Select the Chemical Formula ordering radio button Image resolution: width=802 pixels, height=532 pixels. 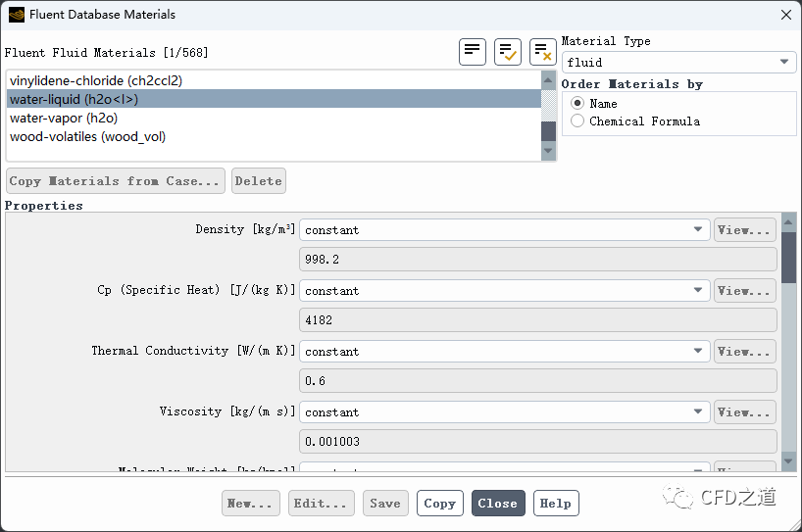pyautogui.click(x=577, y=121)
